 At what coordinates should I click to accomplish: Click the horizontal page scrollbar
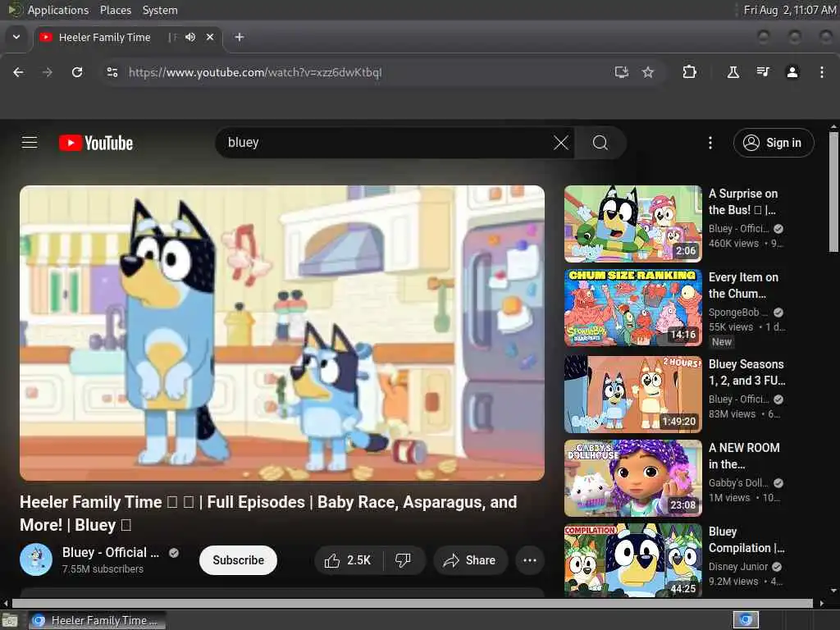pos(413,603)
